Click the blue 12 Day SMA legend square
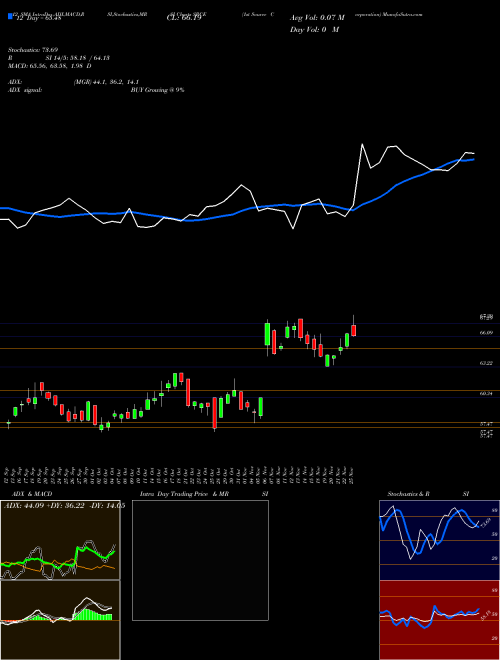 click(x=11, y=17)
